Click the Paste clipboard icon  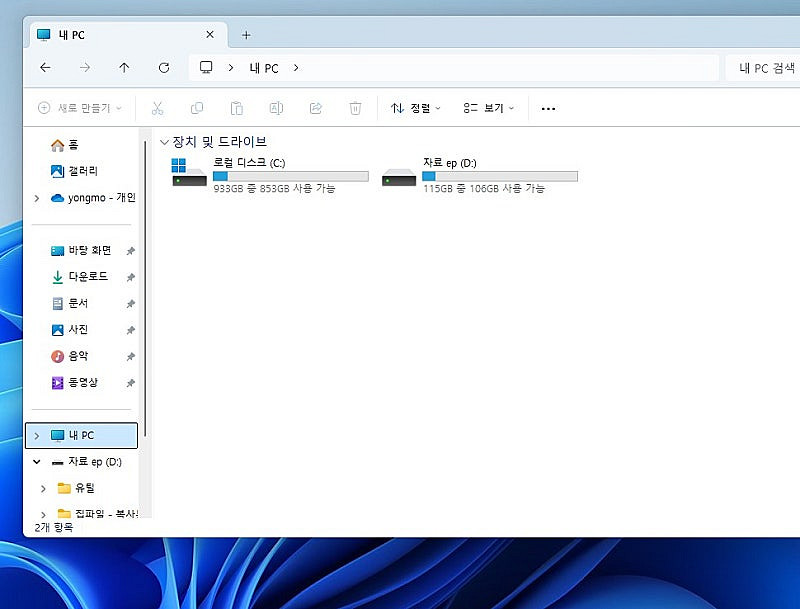click(236, 108)
